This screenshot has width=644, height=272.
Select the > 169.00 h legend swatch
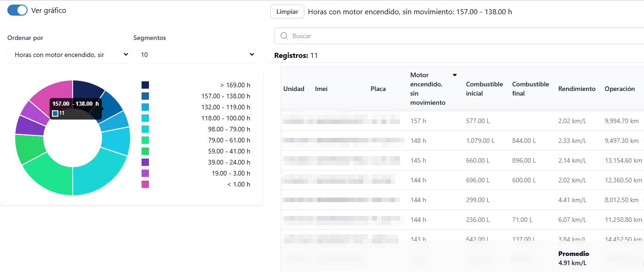click(x=145, y=85)
